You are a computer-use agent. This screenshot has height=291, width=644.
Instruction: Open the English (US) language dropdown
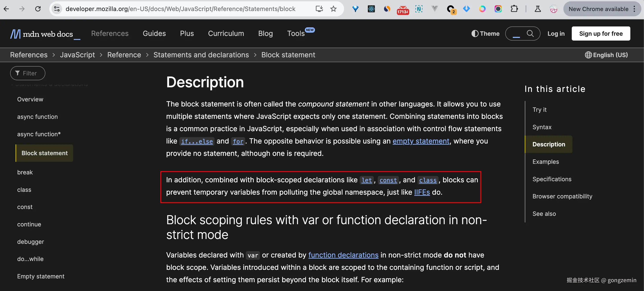click(606, 55)
